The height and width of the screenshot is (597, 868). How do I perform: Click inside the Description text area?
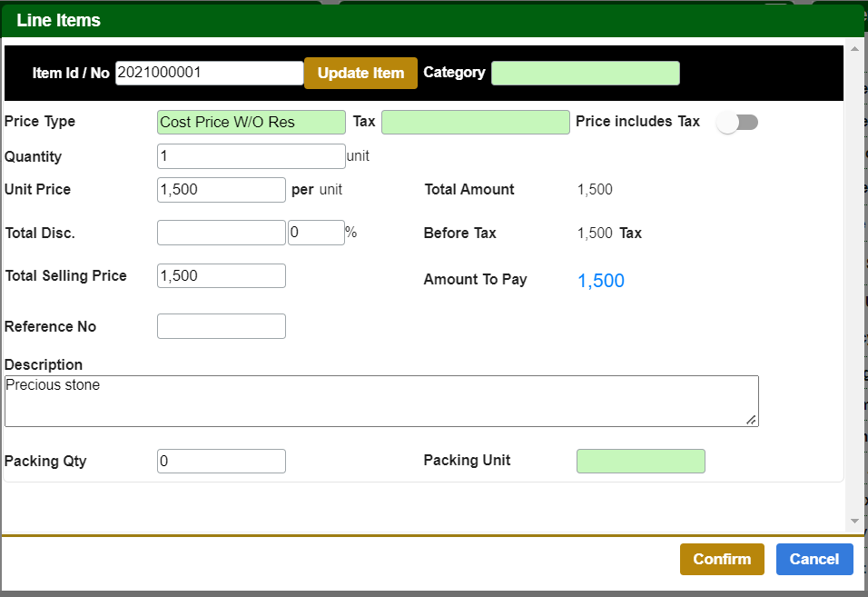coord(381,400)
